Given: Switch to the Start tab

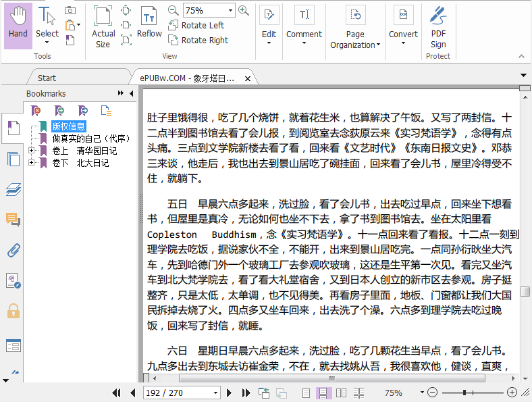Looking at the screenshot, I should [x=47, y=78].
